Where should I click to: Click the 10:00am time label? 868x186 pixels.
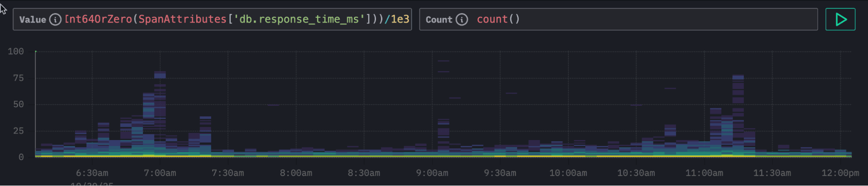[568, 173]
